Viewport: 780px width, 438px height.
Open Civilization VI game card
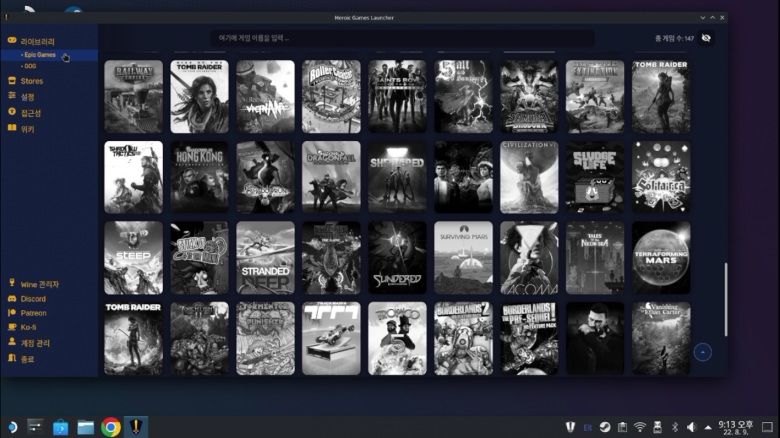pyautogui.click(x=529, y=177)
